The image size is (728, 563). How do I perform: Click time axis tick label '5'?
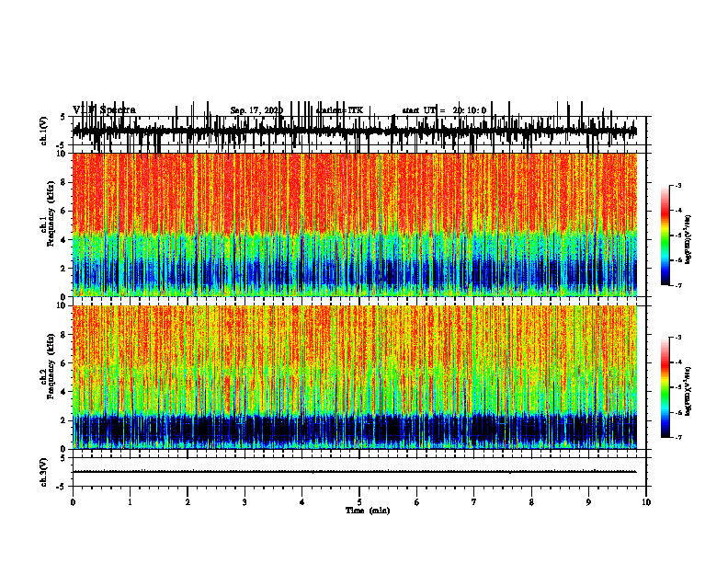359,502
